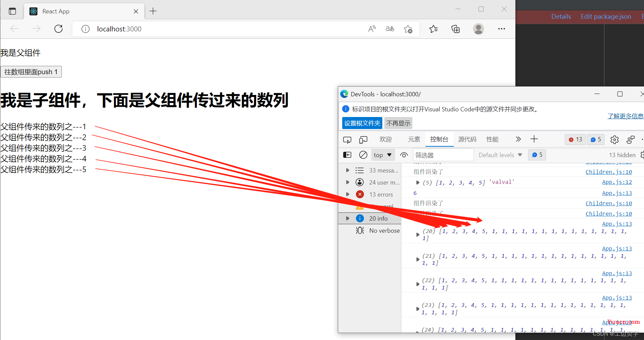Viewport: 644px width, 340px height.
Task: Switch to the 欢迎 tab
Action: (386, 139)
